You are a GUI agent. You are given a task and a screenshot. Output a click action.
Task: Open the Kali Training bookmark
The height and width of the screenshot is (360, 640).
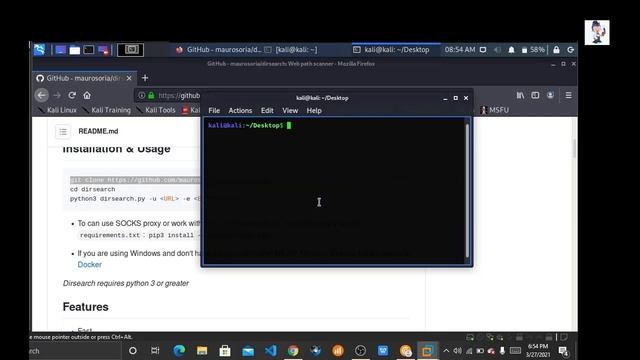pyautogui.click(x=106, y=110)
